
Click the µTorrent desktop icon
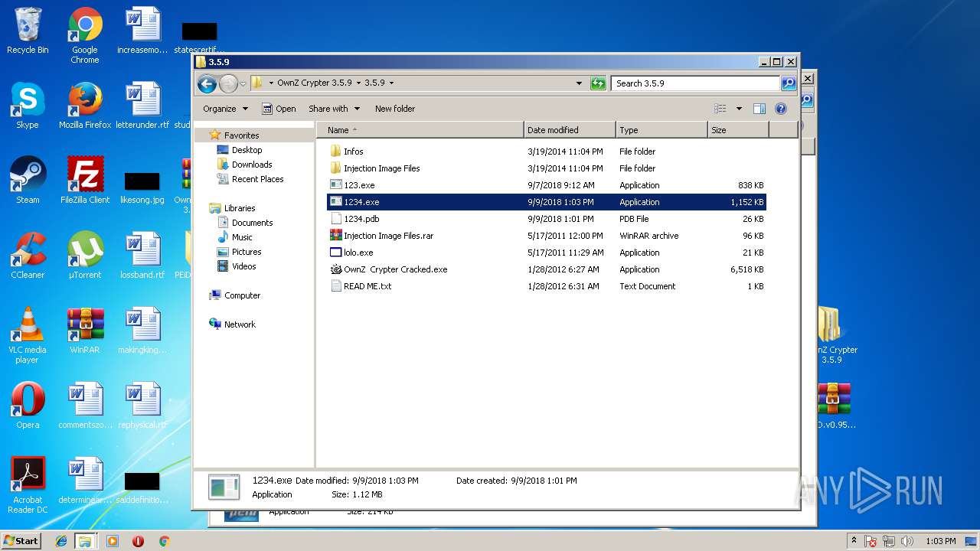[x=85, y=256]
